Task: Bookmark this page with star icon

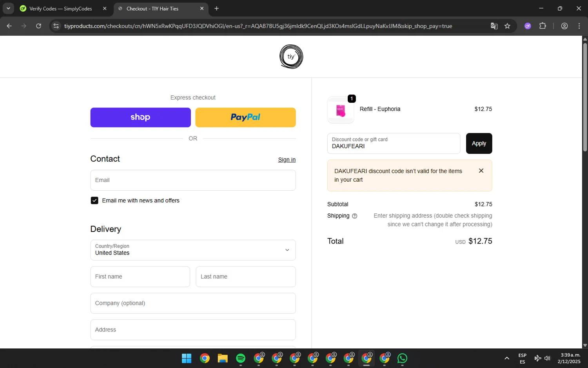Action: coord(507,26)
